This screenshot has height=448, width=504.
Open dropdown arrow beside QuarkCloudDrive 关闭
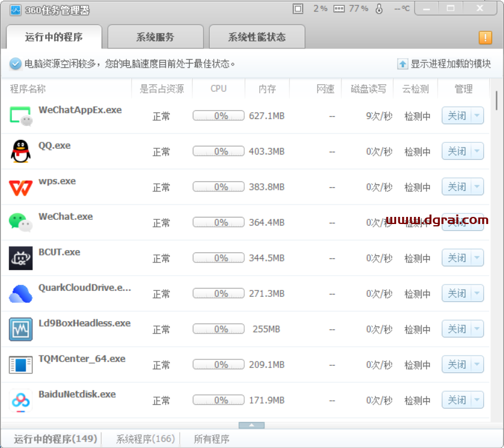pyautogui.click(x=477, y=293)
